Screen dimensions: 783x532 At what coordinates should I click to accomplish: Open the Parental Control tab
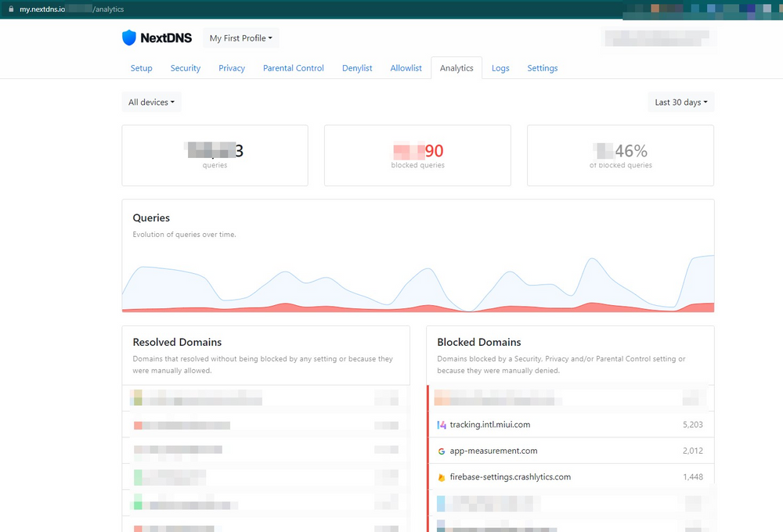click(x=293, y=68)
